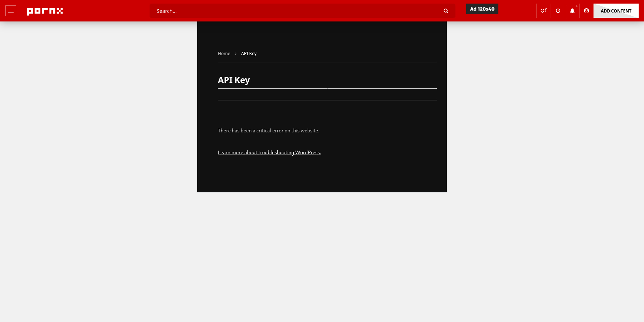Click the critical error message text
This screenshot has width=644, height=322.
tap(268, 131)
